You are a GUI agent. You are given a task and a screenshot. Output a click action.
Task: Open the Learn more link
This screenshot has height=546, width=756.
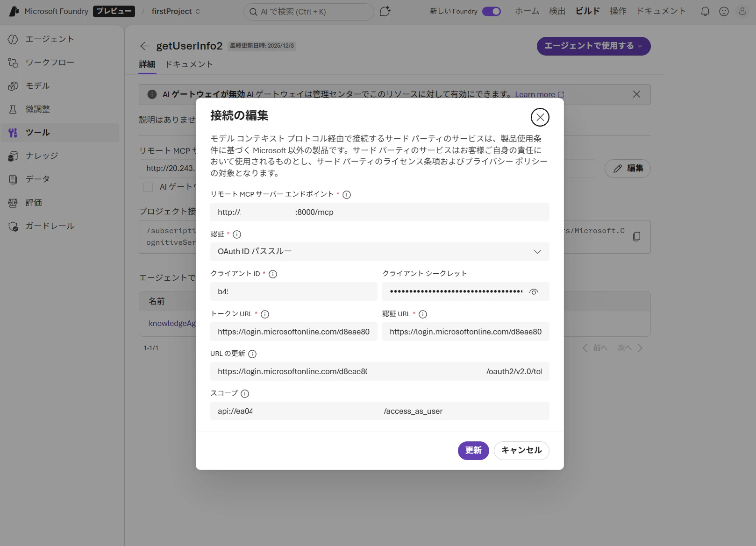click(x=540, y=94)
